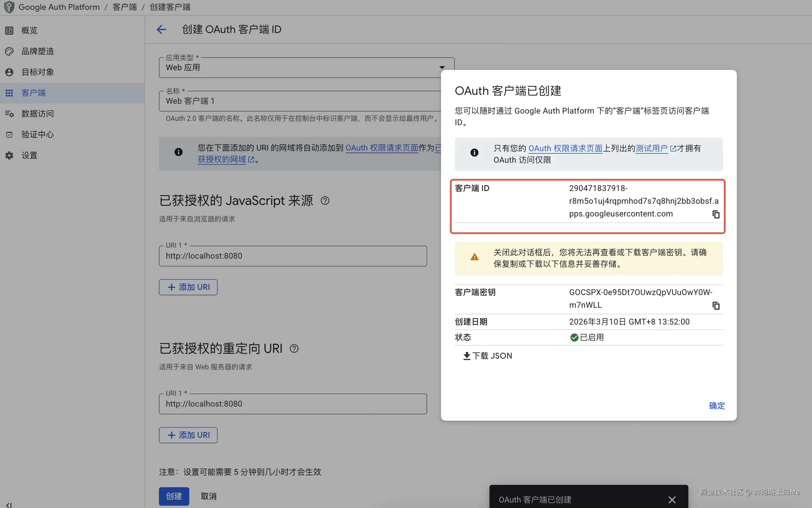The width and height of the screenshot is (812, 508).
Task: Click the back arrow beside the page title
Action: [161, 29]
